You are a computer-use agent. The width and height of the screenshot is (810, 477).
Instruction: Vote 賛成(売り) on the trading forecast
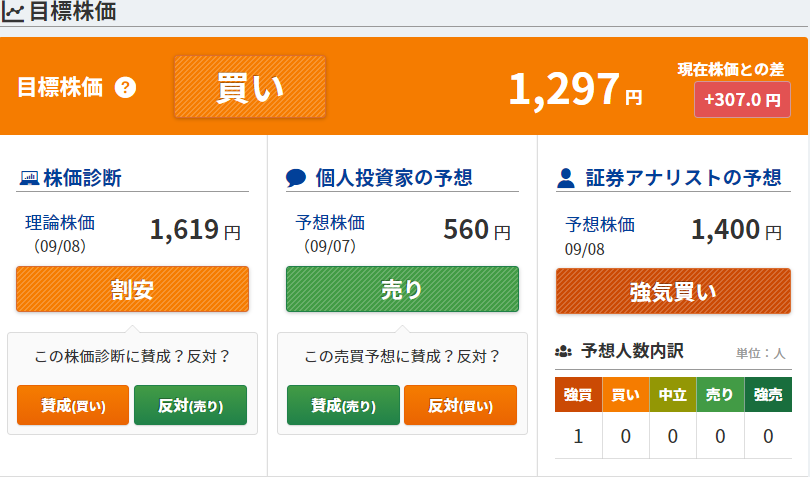click(x=343, y=405)
